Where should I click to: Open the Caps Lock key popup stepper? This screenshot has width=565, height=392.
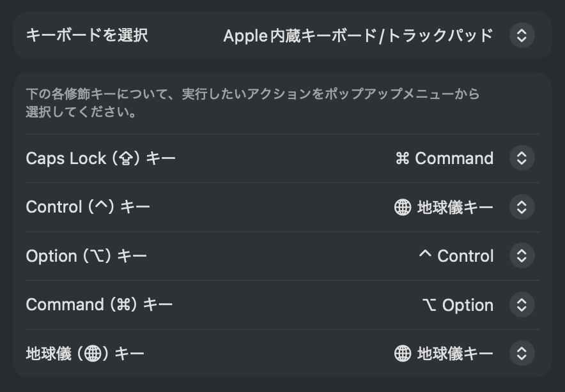click(x=522, y=158)
